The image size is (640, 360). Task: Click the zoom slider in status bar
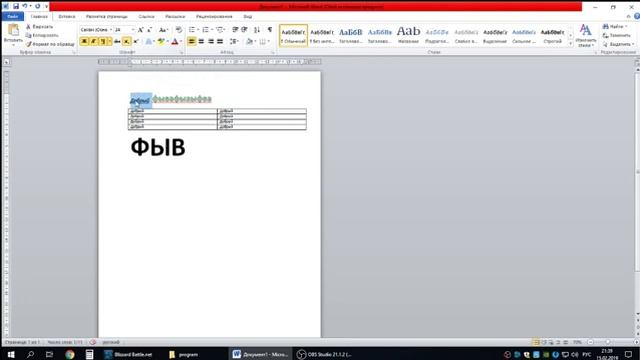click(x=607, y=342)
